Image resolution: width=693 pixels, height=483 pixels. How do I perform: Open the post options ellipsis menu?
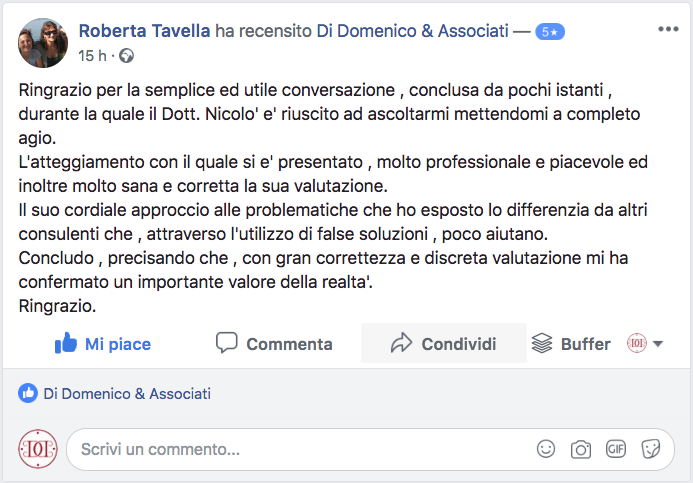coord(667,29)
